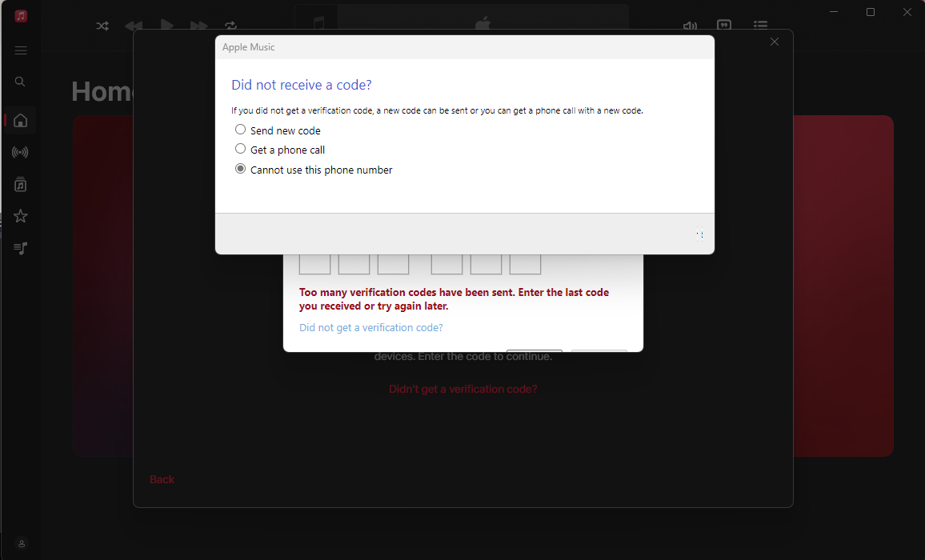Click the Did not receive a code heading
Viewport: 925px width, 560px height.
click(x=302, y=85)
